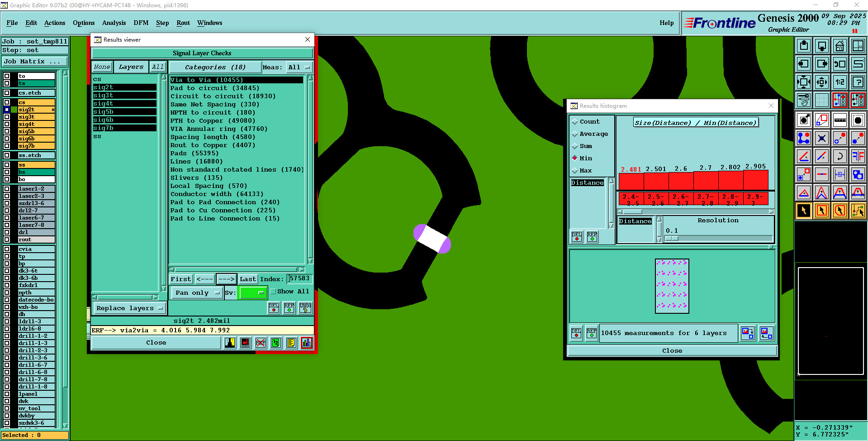Click the ruler measure icon in right toolbar
Image resolution: width=868 pixels, height=441 pixels.
point(840,120)
